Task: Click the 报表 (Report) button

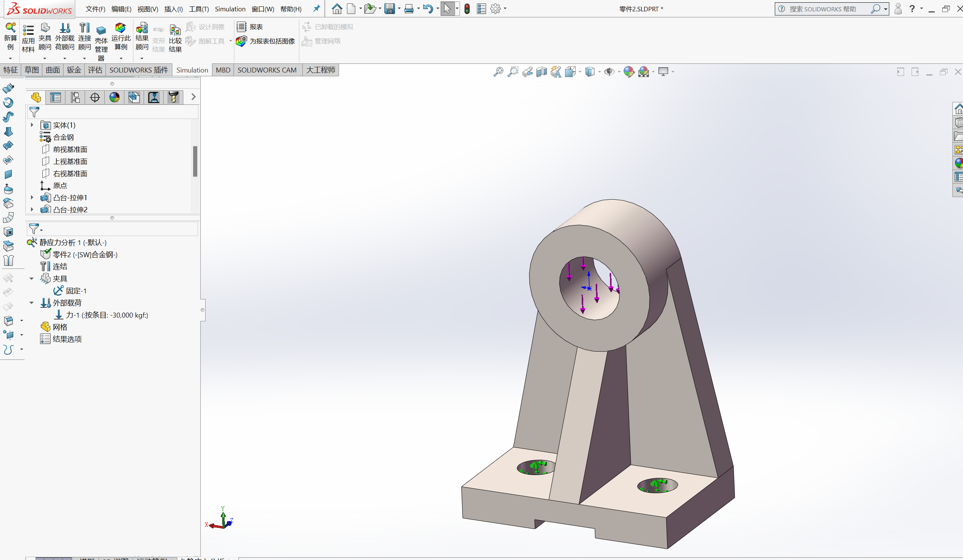Action: tap(249, 27)
